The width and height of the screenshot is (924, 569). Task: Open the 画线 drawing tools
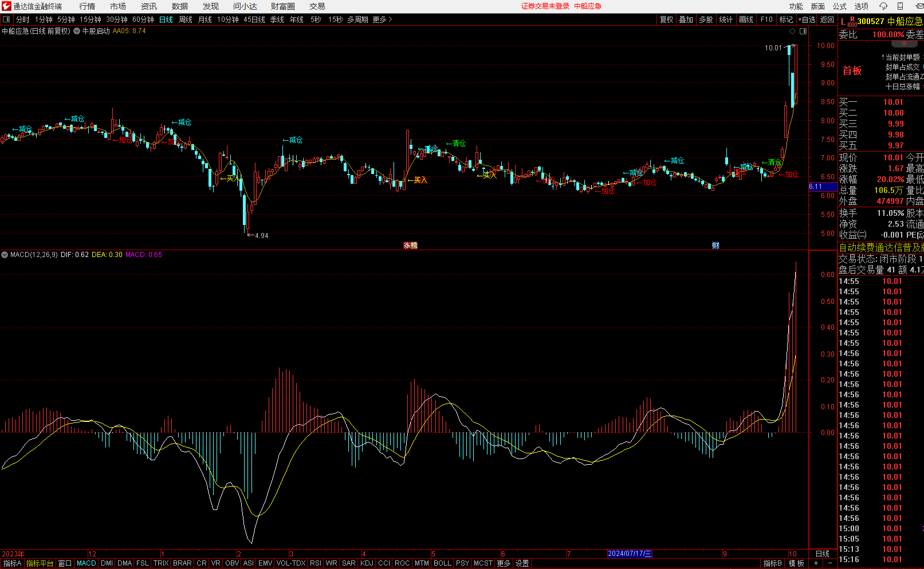746,19
